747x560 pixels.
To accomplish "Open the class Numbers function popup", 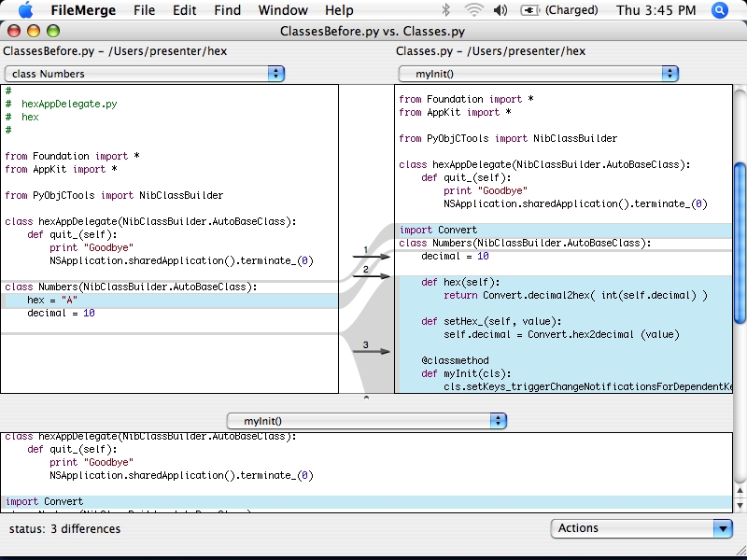I will pyautogui.click(x=145, y=74).
